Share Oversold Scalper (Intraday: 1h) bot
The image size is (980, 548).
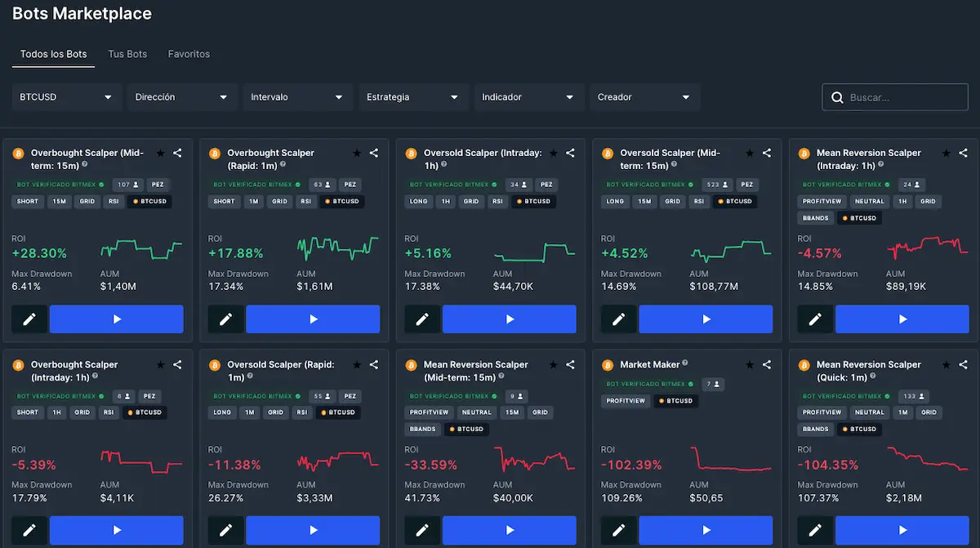click(570, 153)
